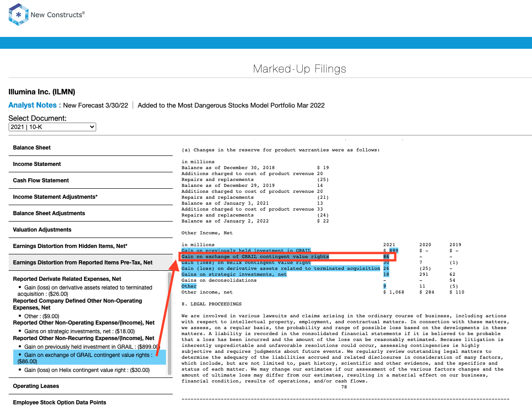
Task: Expand the Operating Leases section
Action: pos(91,386)
